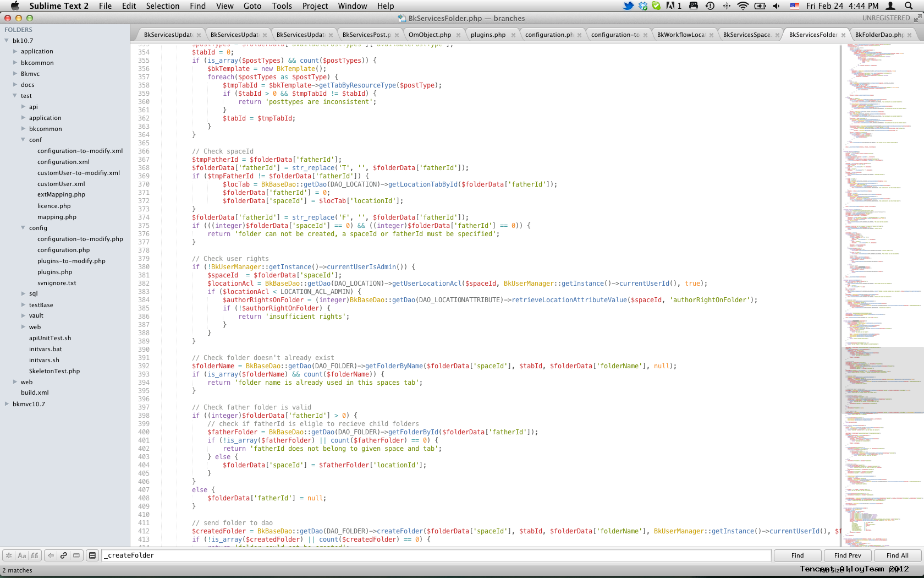This screenshot has width=924, height=578.
Task: Click the highlight matches icon
Action: (x=92, y=555)
